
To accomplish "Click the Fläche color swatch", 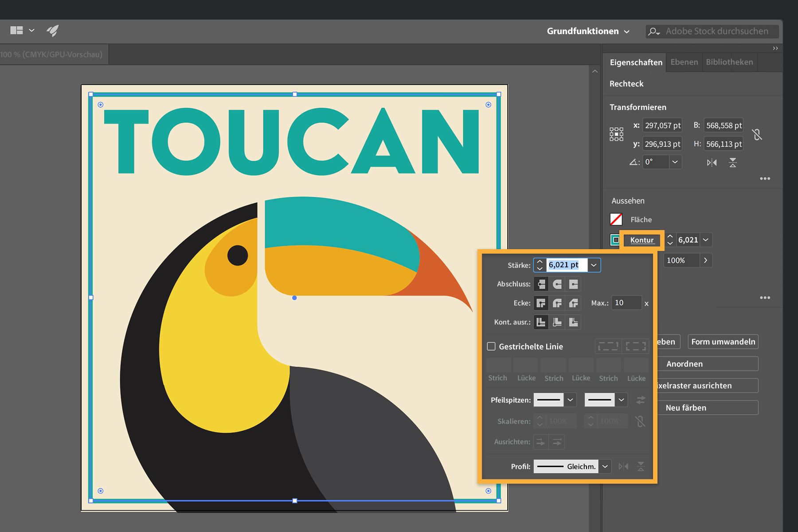I will 616,219.
